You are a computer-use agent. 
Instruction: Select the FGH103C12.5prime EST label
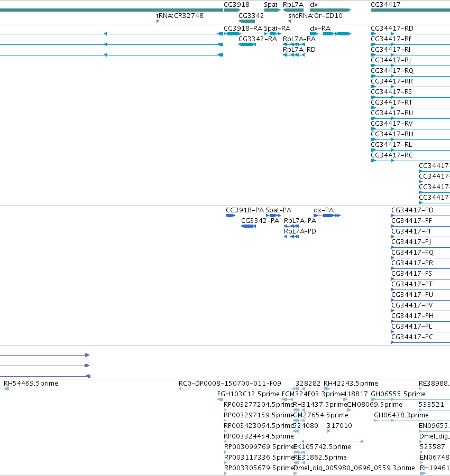(248, 394)
